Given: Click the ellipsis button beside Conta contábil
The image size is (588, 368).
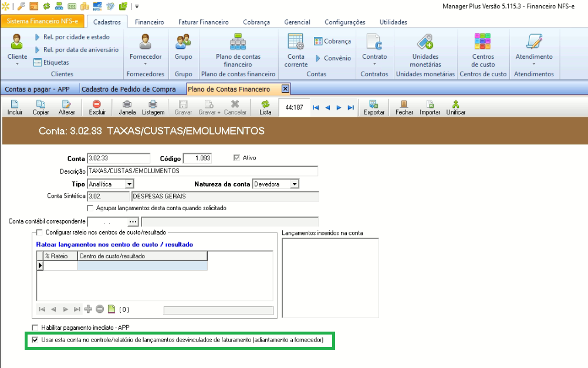Looking at the screenshot, I should (133, 221).
